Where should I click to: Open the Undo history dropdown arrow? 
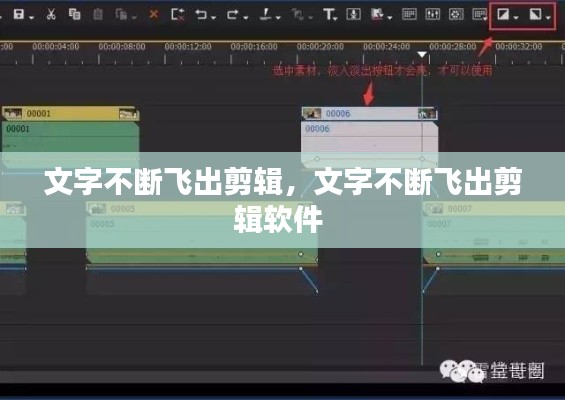tap(214, 18)
